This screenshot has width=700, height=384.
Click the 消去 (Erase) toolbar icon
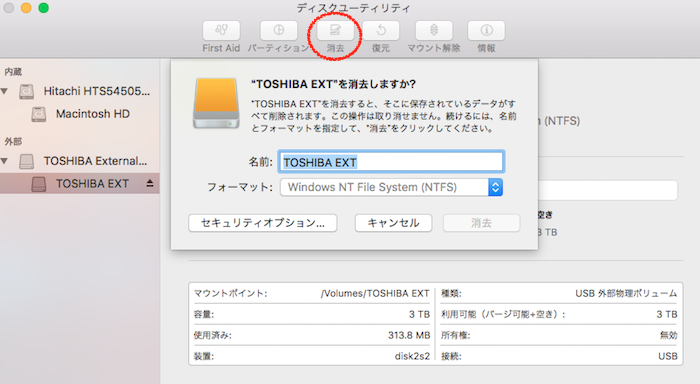pos(335,30)
